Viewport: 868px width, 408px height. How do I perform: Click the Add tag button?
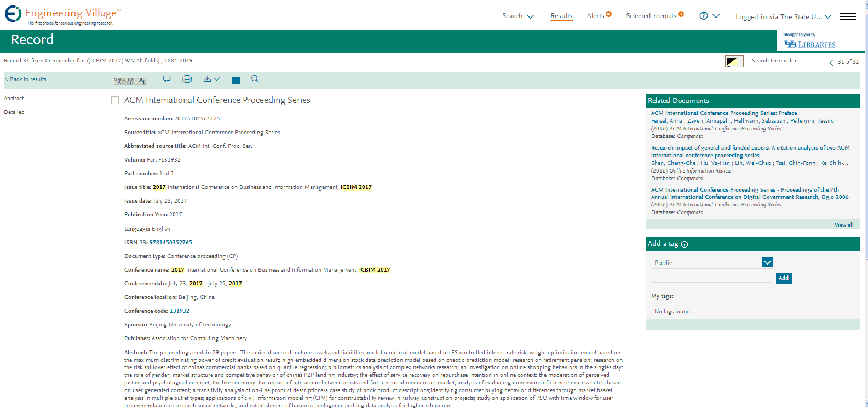pyautogui.click(x=784, y=278)
